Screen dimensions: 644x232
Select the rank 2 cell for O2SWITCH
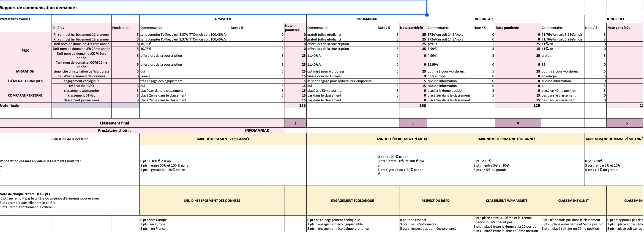coord(295,123)
